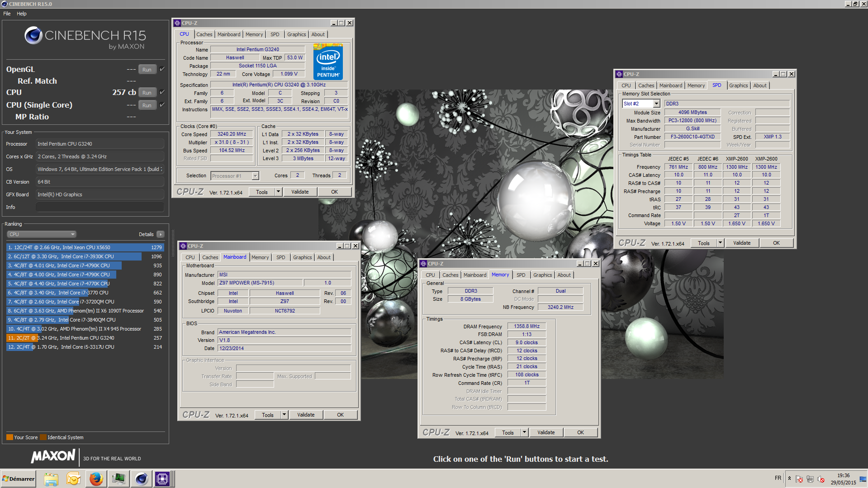Click OK in the Memory window
Screen dimensions: 868x488
580,433
